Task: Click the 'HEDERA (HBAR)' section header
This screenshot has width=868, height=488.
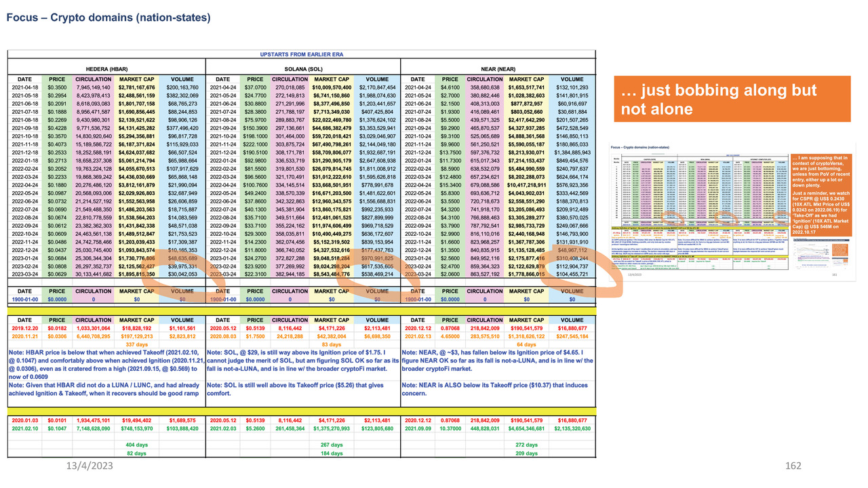Action: point(107,69)
